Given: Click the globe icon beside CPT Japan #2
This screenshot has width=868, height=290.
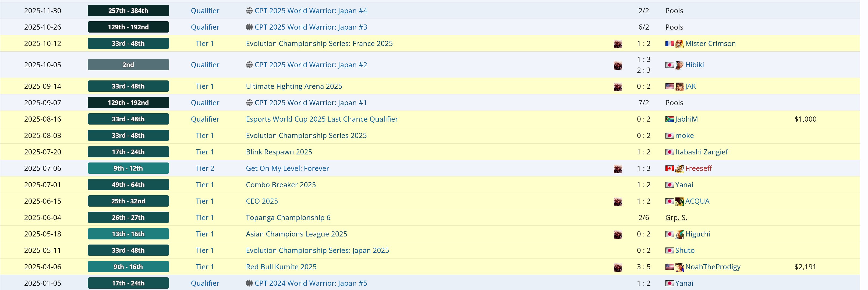Looking at the screenshot, I should point(249,65).
